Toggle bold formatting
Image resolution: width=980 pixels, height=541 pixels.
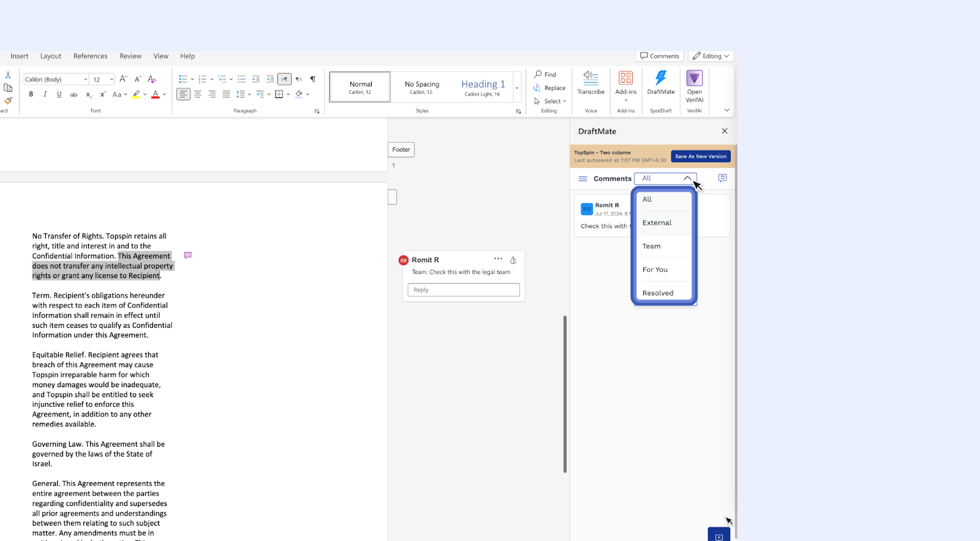tap(31, 94)
